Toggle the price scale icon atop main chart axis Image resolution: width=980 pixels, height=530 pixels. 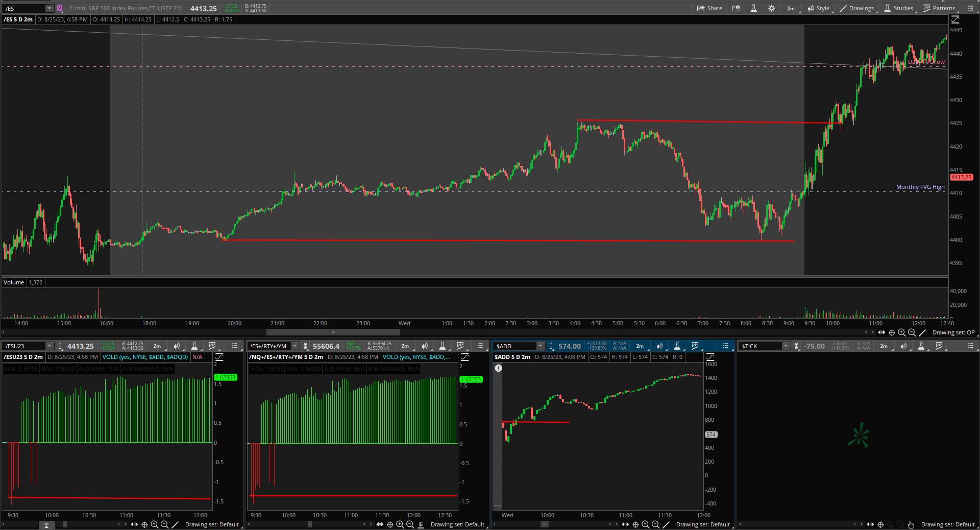pos(955,19)
